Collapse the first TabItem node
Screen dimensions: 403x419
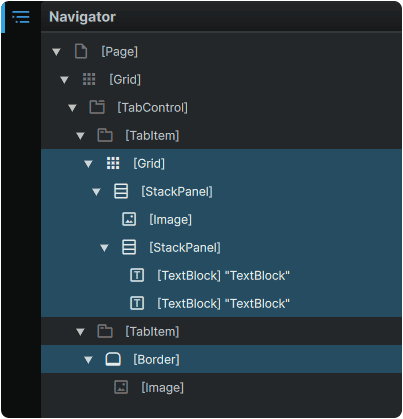pos(80,136)
